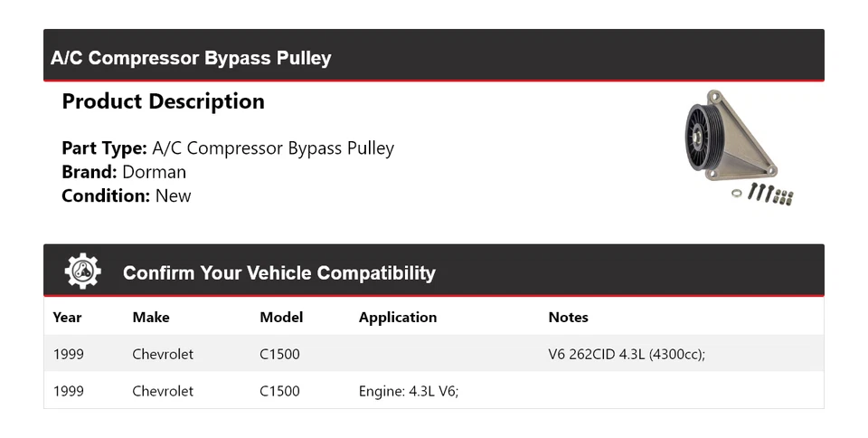The height and width of the screenshot is (438, 868).
Task: Select the Engine: 4.3L V6 application cell
Action: tap(409, 391)
